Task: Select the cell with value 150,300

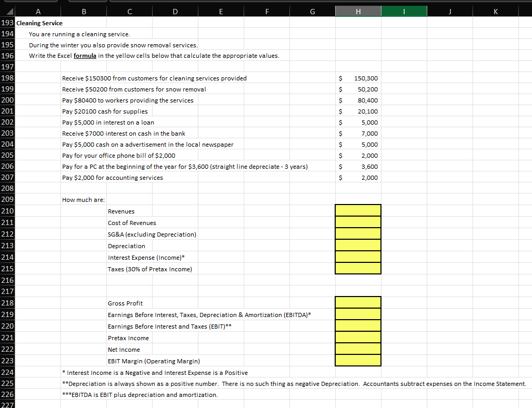Action: pyautogui.click(x=358, y=78)
